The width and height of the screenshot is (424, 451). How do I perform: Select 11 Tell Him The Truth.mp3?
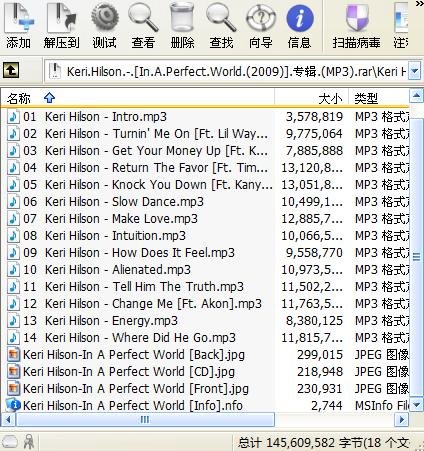click(x=125, y=287)
